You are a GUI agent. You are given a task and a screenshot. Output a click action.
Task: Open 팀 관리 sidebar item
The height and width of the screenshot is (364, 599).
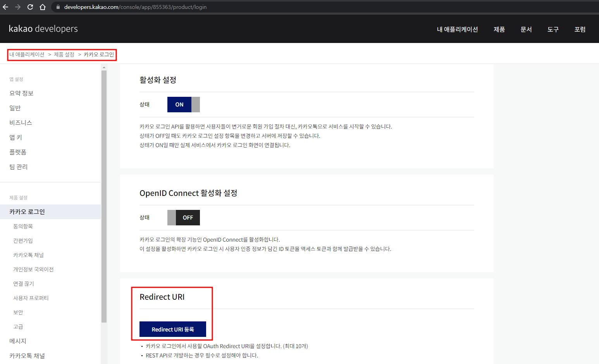point(18,167)
